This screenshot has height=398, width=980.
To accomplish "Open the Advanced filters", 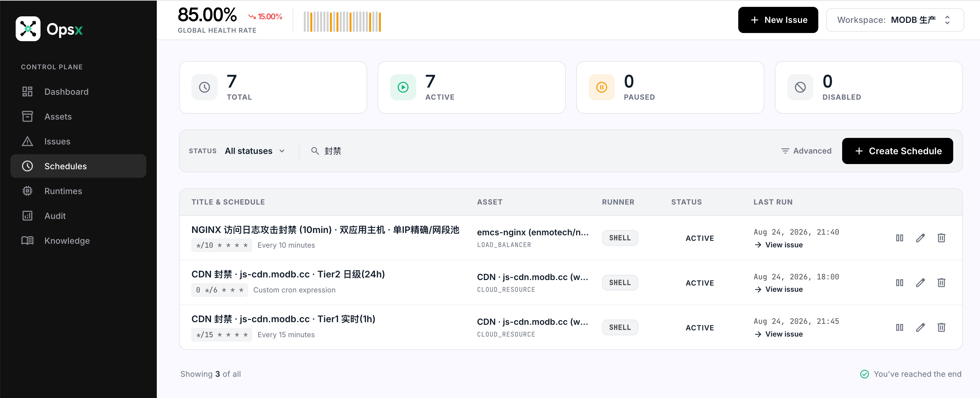I will [x=806, y=151].
